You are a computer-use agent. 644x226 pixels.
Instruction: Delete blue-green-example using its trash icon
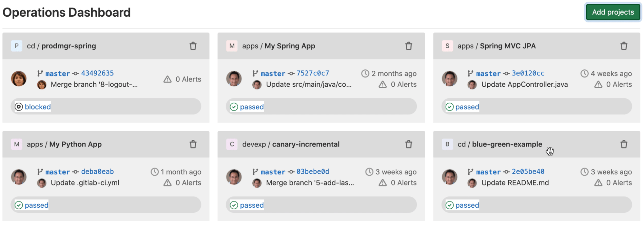pos(624,144)
